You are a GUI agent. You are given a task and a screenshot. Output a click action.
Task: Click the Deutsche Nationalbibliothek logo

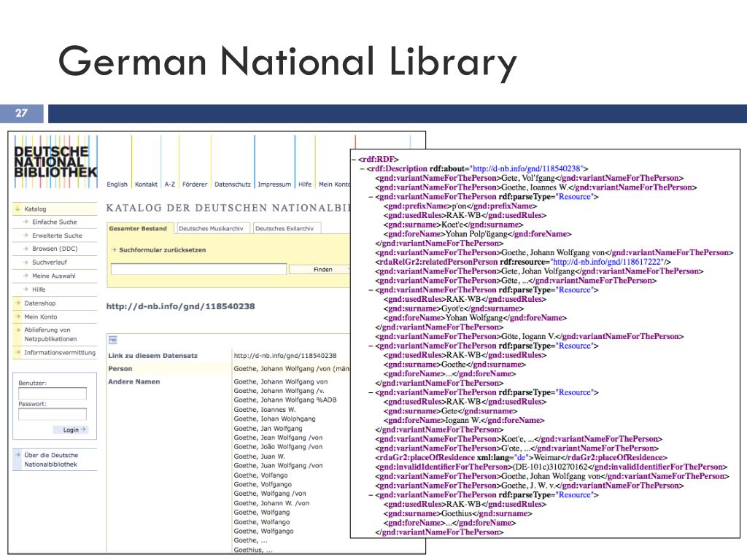(55, 162)
